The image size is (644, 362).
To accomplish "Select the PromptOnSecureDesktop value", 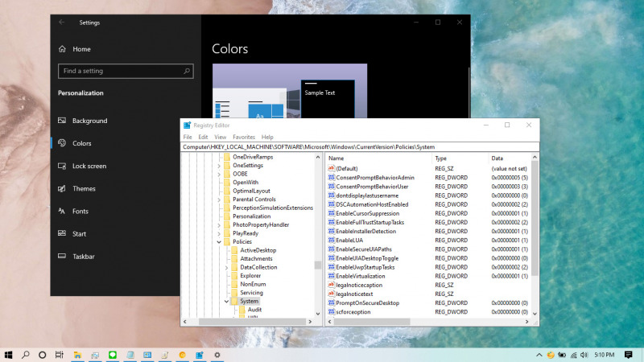I will (368, 303).
